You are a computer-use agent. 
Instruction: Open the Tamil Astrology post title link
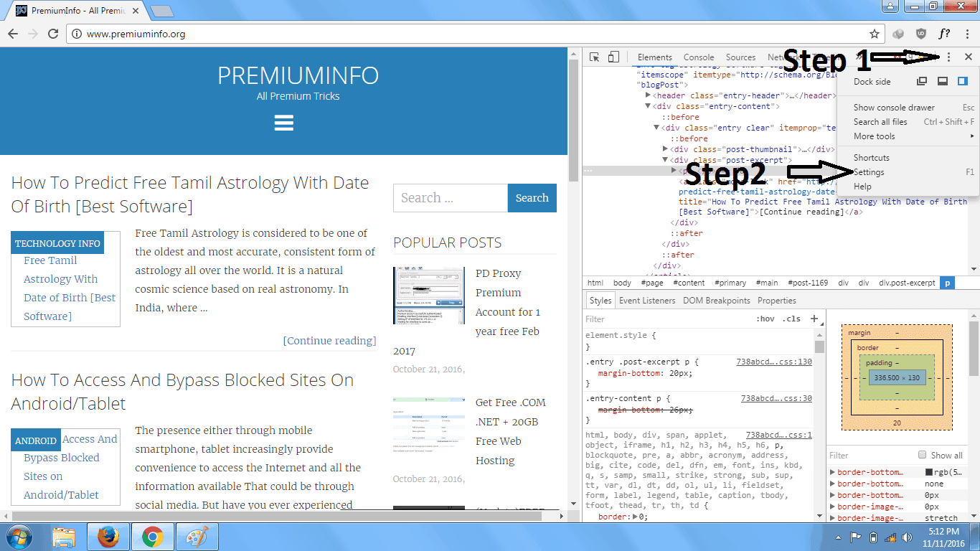[x=190, y=194]
